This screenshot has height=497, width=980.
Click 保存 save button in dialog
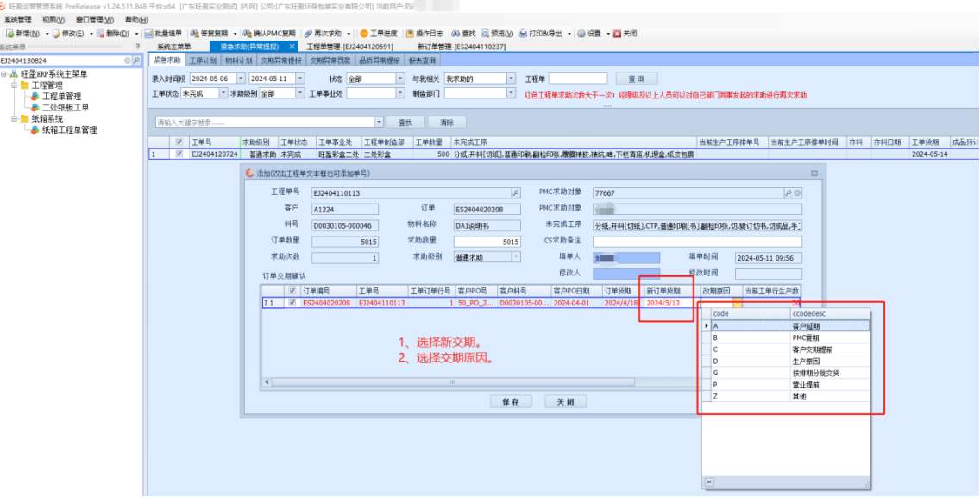pyautogui.click(x=511, y=401)
